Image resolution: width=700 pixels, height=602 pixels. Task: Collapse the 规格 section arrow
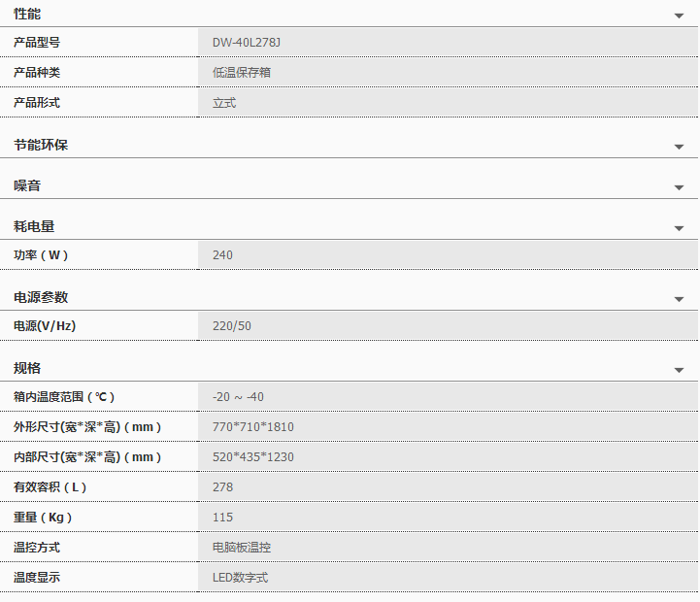(x=679, y=370)
